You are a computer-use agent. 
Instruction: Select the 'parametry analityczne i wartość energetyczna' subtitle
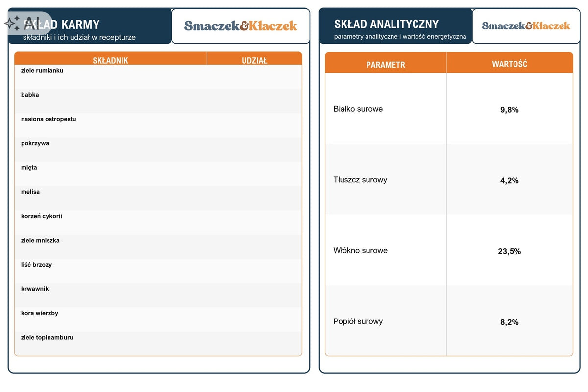[400, 36]
